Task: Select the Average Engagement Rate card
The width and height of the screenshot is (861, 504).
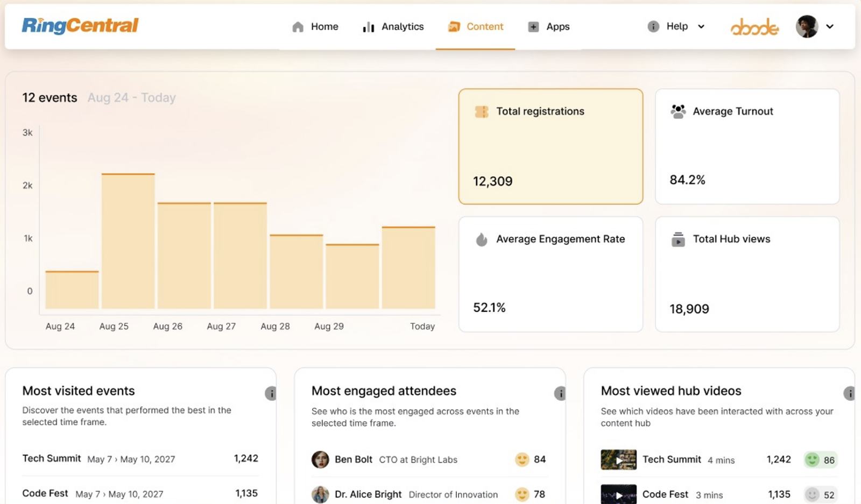Action: [551, 274]
